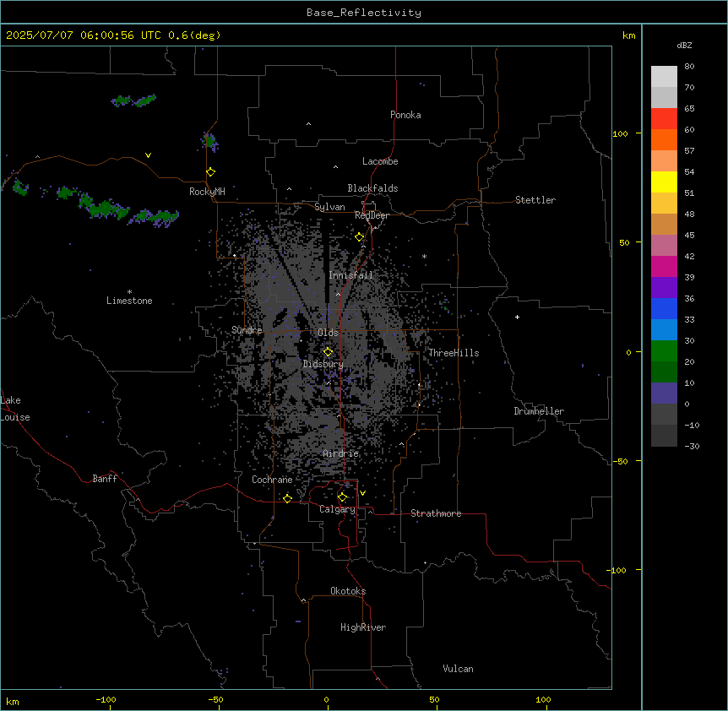Click the km label beside the timestamp
This screenshot has width=728, height=711.
[x=628, y=35]
